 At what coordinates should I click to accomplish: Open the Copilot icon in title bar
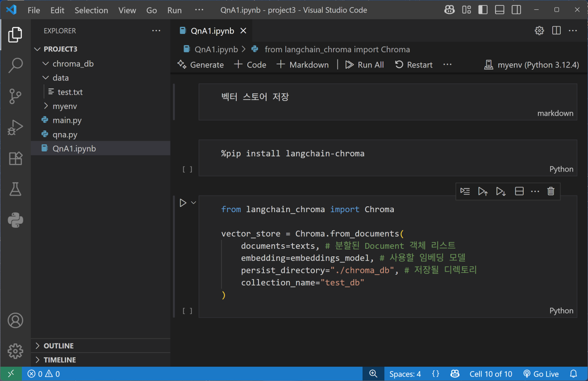tap(449, 10)
